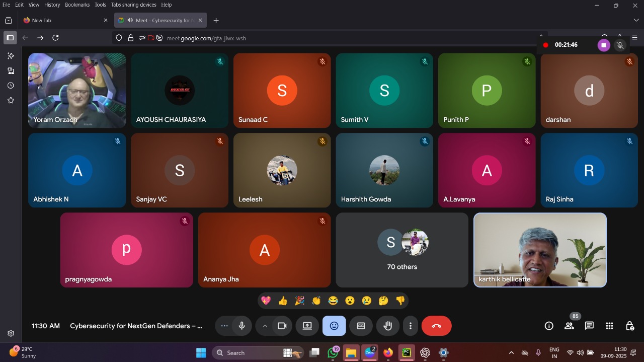Screen dimensions: 644x362
Task: Expand video settings chevron beside camera
Action: (265, 326)
